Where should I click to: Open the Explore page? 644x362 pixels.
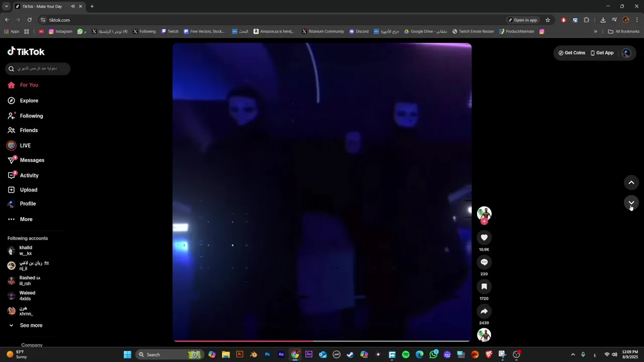coord(23,101)
